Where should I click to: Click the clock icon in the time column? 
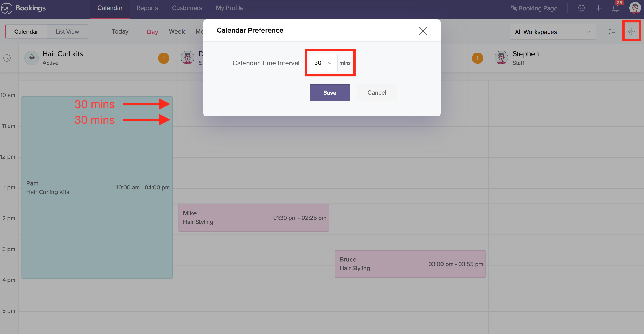pos(7,58)
